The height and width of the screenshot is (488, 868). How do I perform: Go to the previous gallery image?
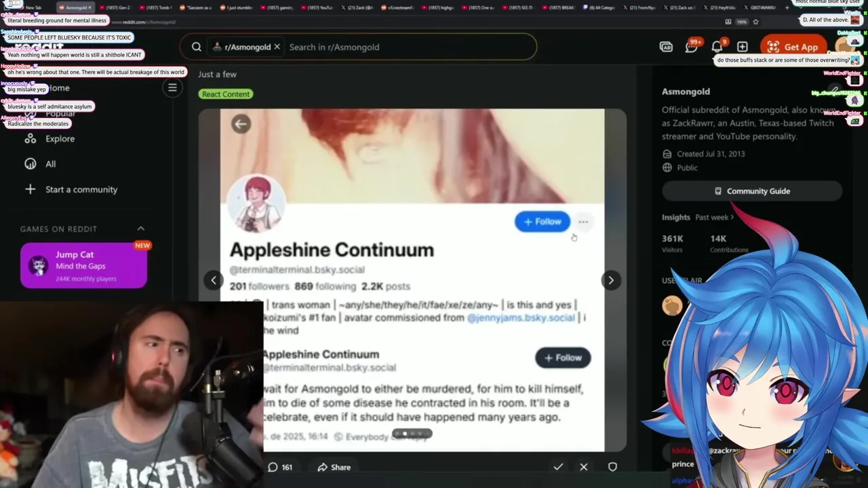pos(214,280)
